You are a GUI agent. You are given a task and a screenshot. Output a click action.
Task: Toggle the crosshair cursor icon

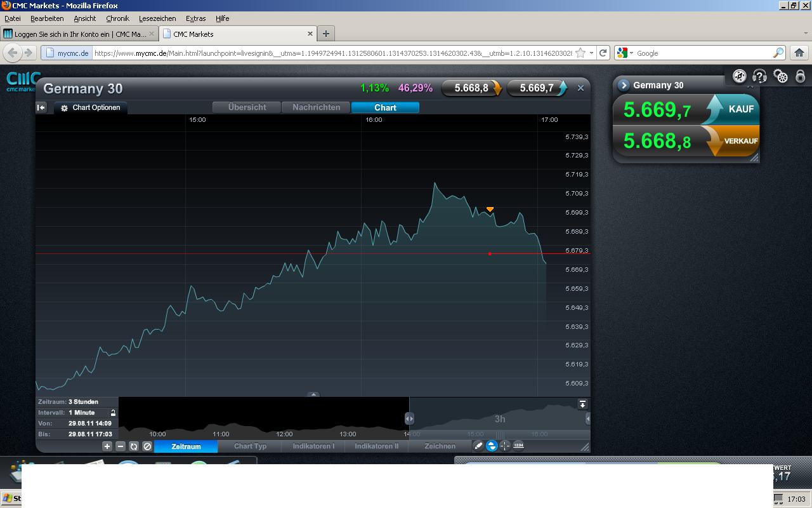tap(505, 446)
